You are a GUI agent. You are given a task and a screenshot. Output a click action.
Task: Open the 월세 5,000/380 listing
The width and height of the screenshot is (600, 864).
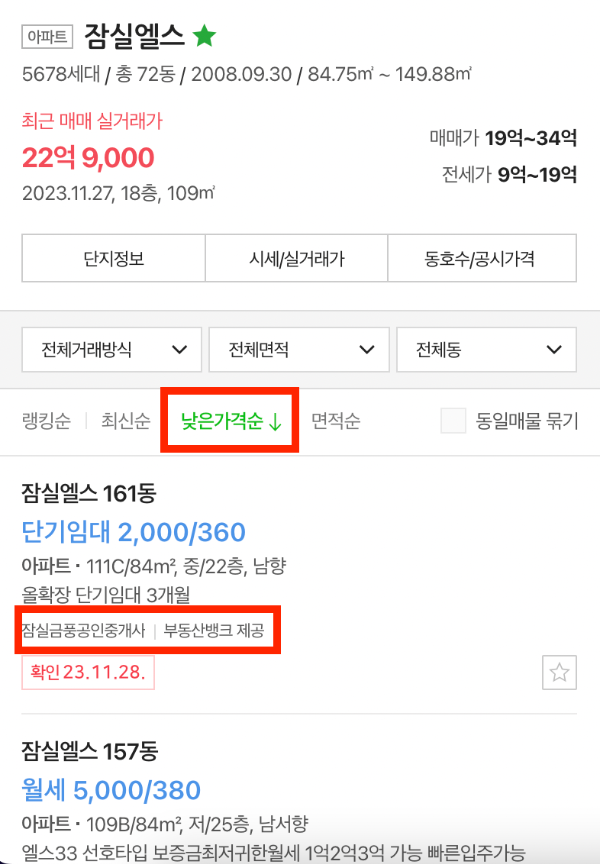[113, 789]
